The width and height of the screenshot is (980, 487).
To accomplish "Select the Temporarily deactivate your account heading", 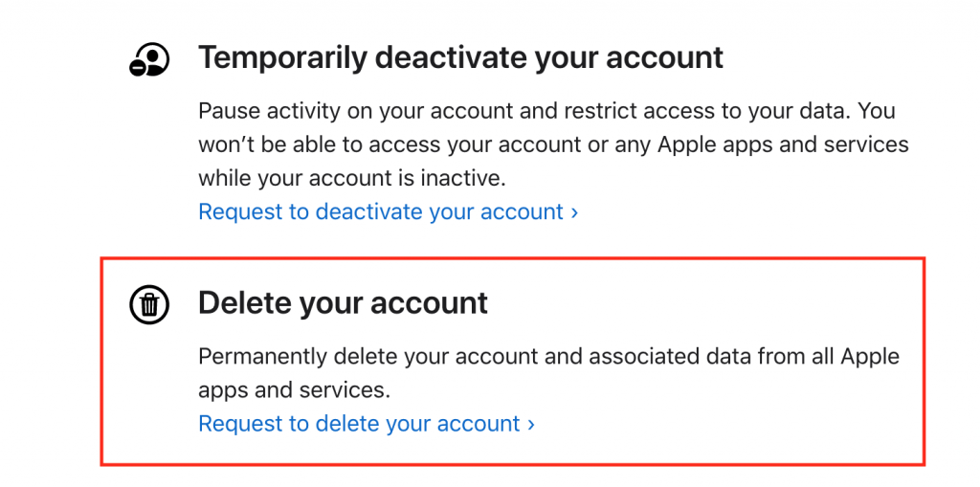I will 460,57.
